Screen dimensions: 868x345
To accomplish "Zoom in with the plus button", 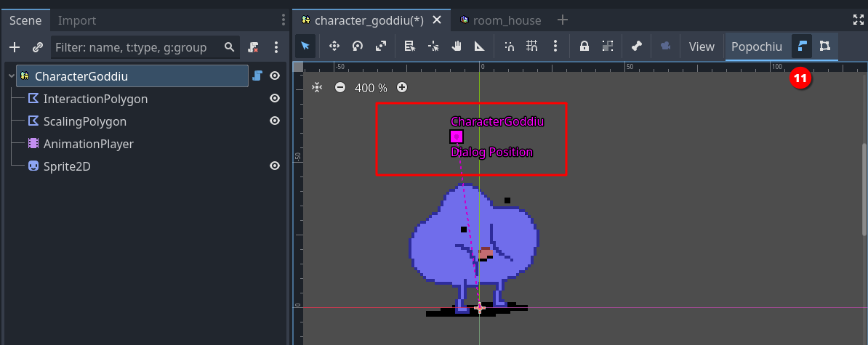I will click(x=402, y=87).
